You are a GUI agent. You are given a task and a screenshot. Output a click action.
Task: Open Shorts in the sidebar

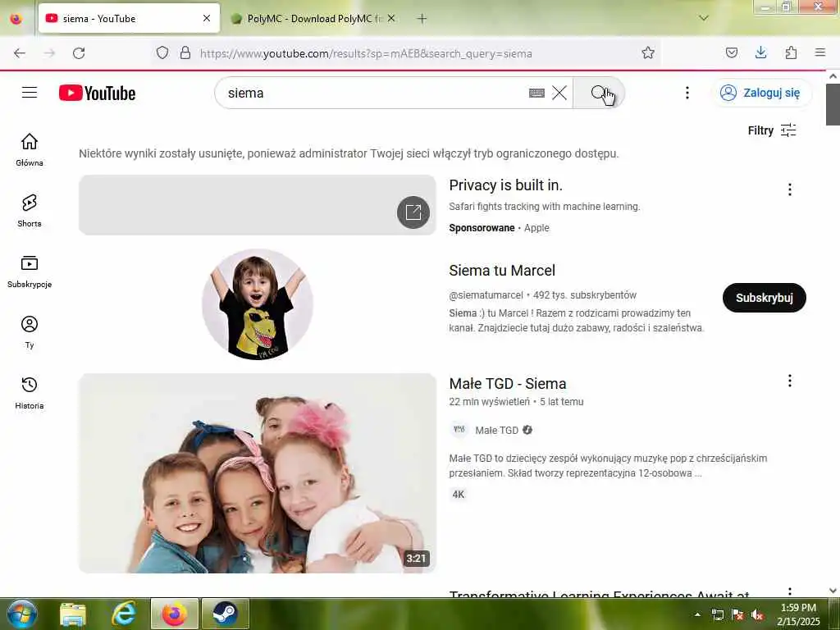(x=30, y=211)
